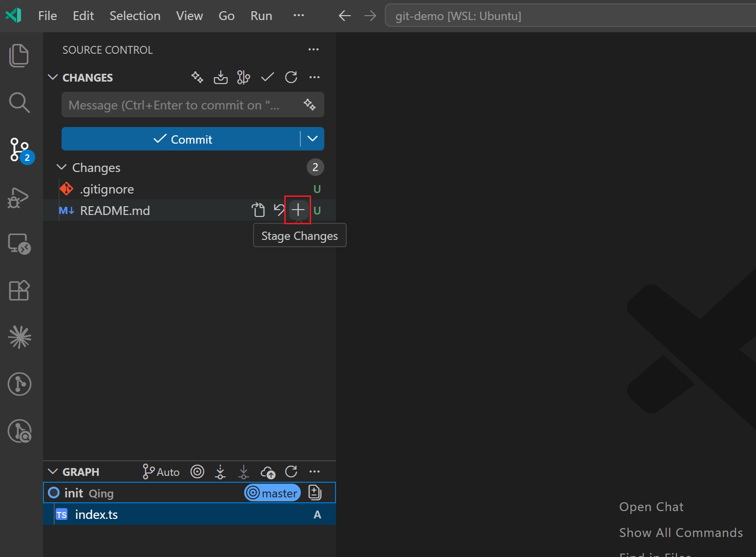This screenshot has width=756, height=557.
Task: Open the File menu
Action: 47,16
